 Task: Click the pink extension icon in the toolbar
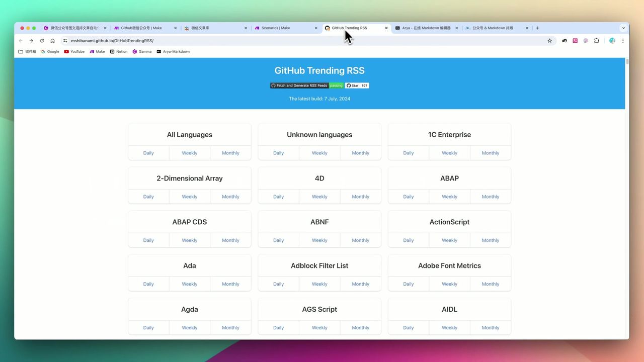click(x=575, y=41)
